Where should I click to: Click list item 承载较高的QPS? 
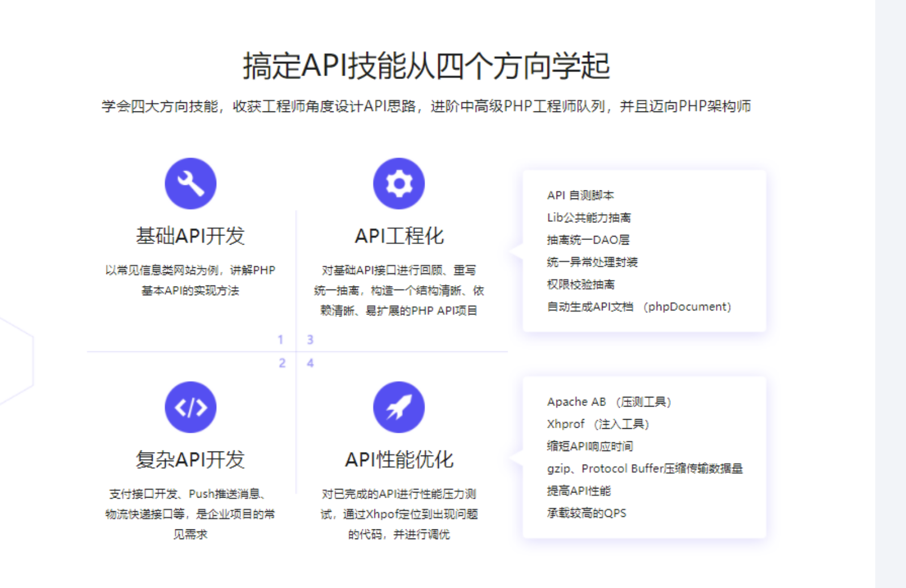pyautogui.click(x=587, y=513)
